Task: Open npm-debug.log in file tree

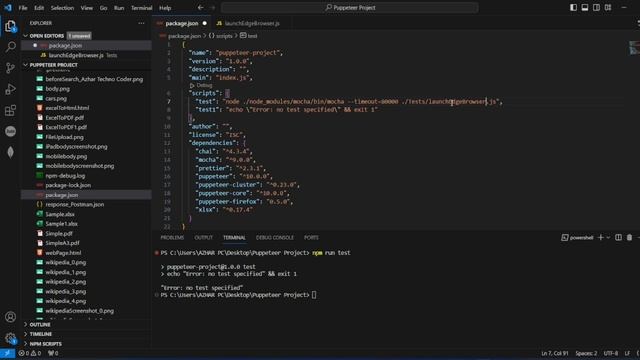Action: (65, 176)
